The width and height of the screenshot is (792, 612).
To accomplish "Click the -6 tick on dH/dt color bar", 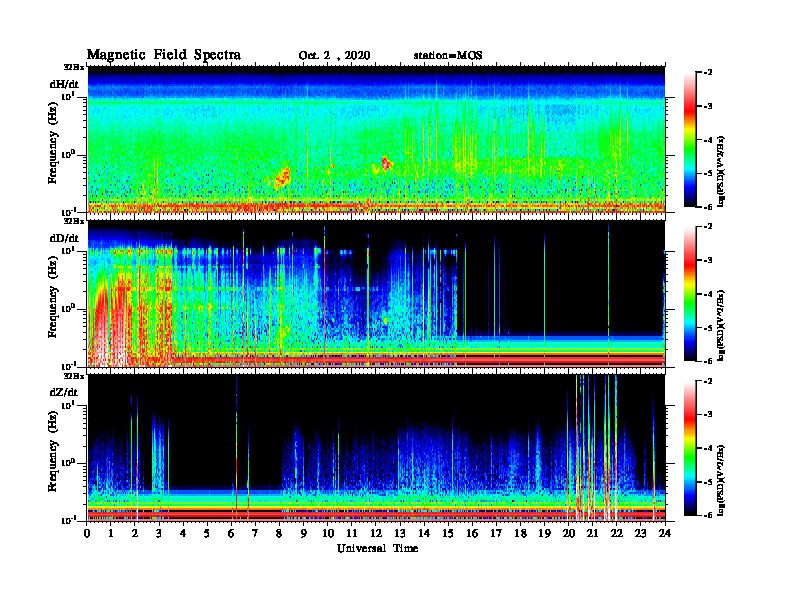I will click(x=708, y=207).
